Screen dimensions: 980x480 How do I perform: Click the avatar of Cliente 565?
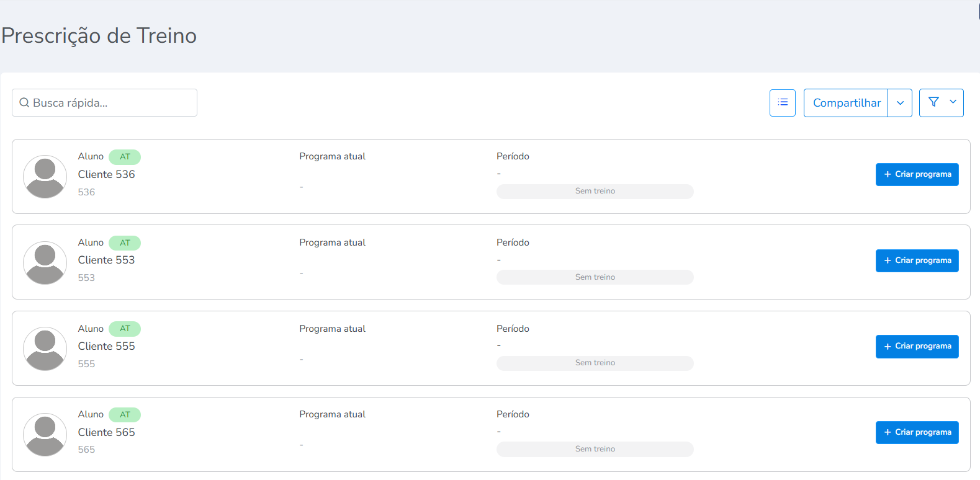pos(45,435)
